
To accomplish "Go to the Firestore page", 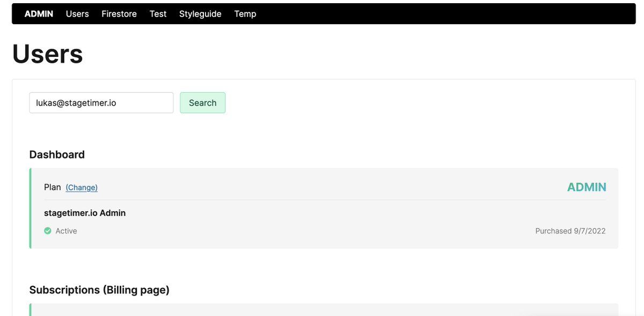I will tap(119, 14).
